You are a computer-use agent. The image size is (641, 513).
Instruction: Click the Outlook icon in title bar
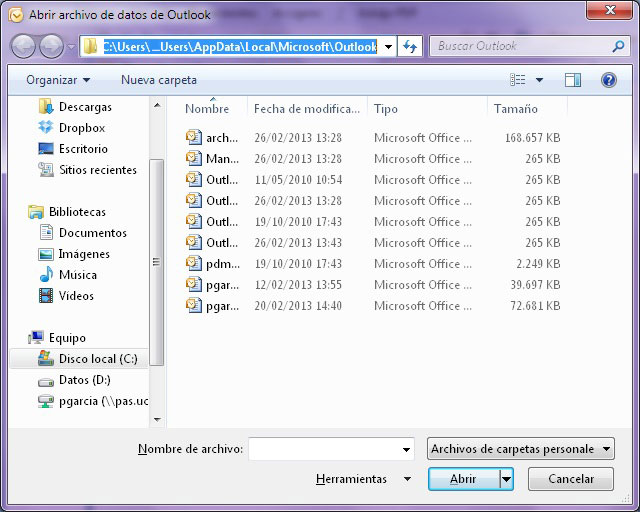(16, 15)
